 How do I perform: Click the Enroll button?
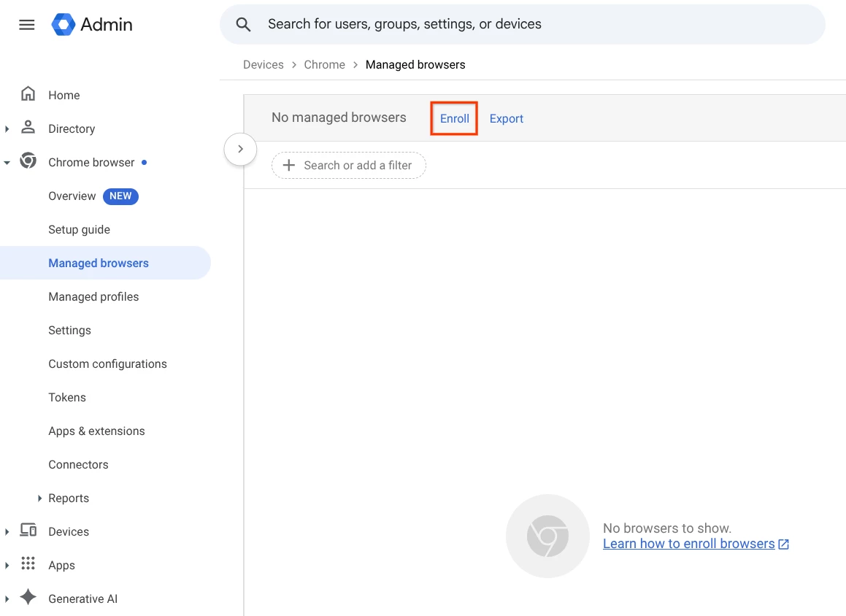pyautogui.click(x=454, y=118)
